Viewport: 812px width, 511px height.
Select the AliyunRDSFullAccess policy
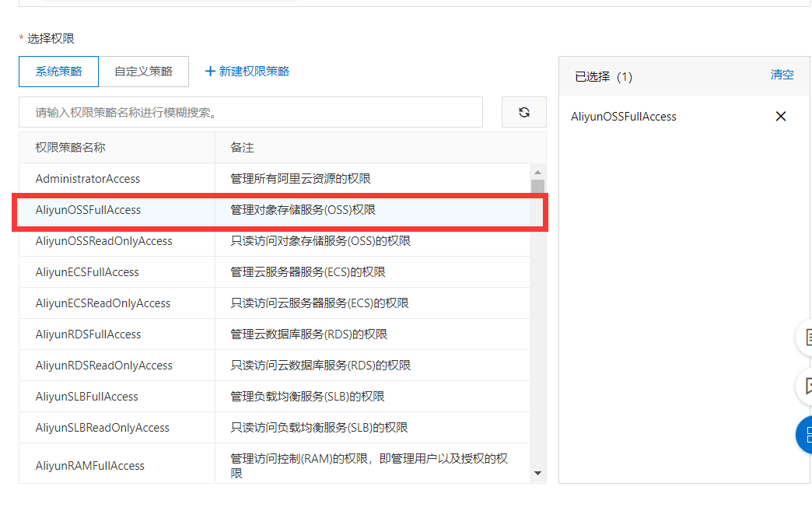(x=275, y=334)
